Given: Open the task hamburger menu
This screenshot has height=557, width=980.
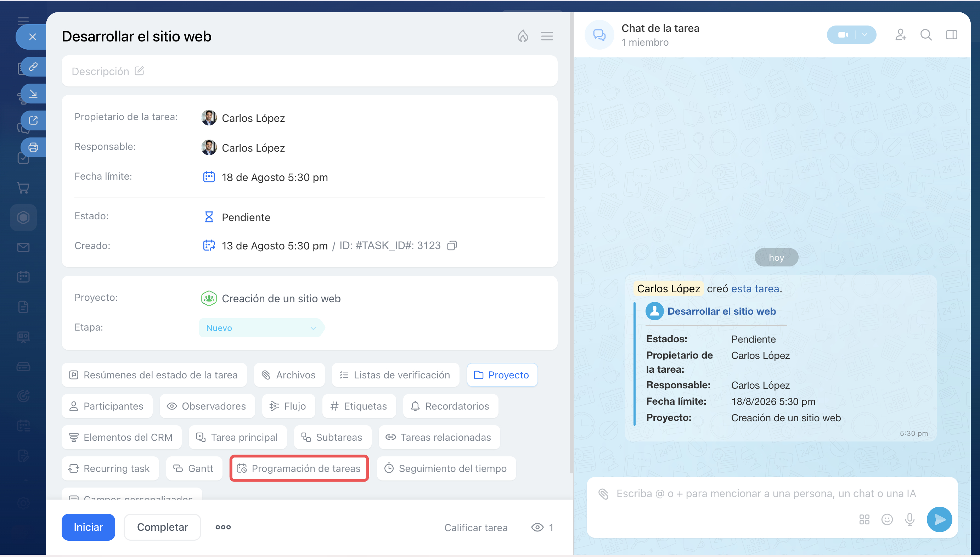Looking at the screenshot, I should 547,36.
